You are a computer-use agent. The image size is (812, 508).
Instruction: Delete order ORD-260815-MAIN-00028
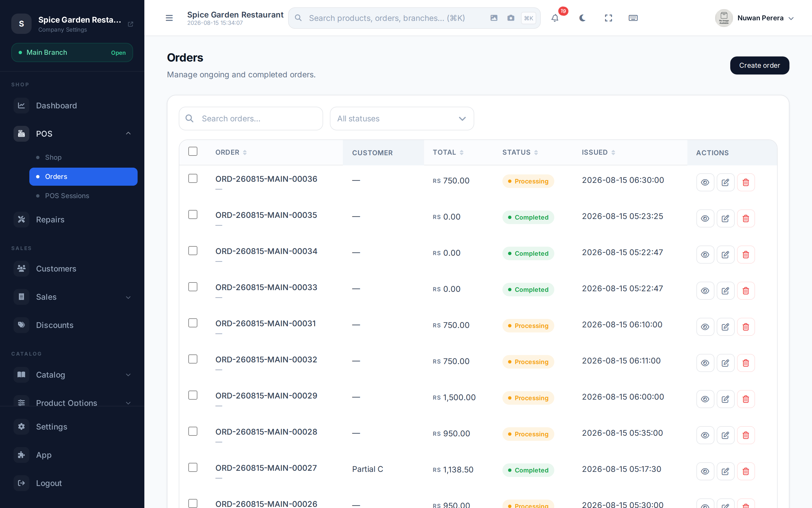pyautogui.click(x=745, y=435)
